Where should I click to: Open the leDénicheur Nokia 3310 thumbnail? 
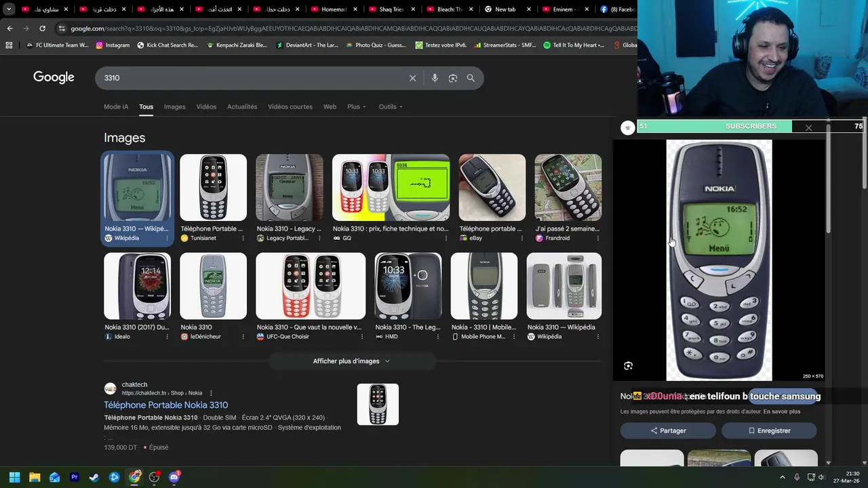pos(213,286)
